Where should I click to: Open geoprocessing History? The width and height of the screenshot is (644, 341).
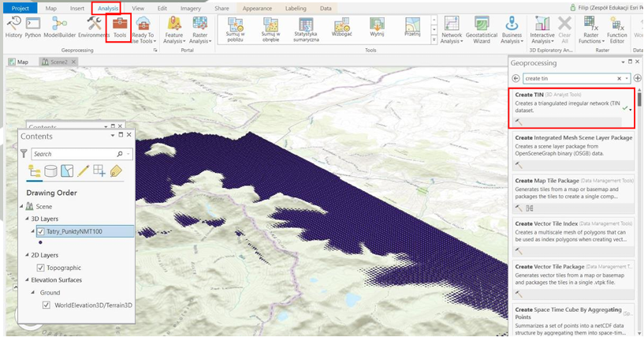(x=13, y=27)
